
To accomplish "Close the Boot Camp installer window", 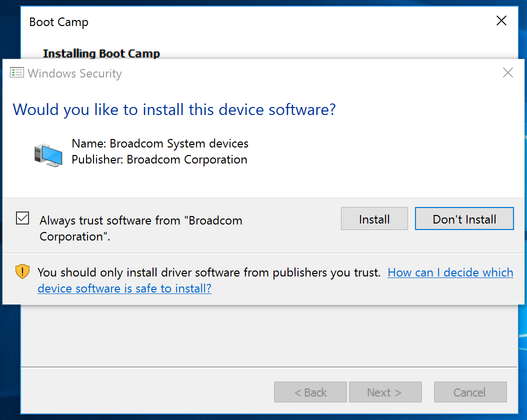I will coord(501,21).
